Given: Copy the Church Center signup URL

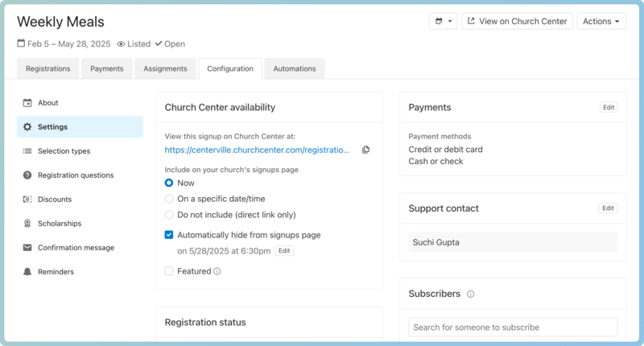Looking at the screenshot, I should tap(365, 150).
